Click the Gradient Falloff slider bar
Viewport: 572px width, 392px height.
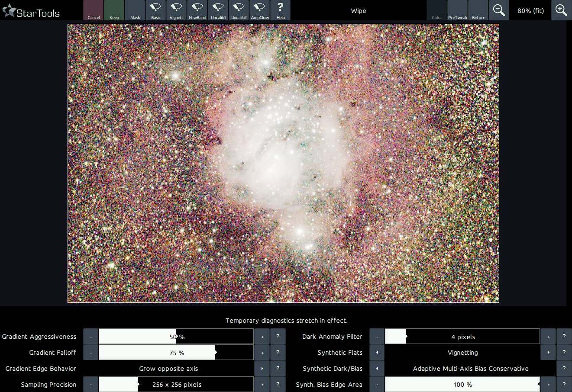(x=176, y=353)
